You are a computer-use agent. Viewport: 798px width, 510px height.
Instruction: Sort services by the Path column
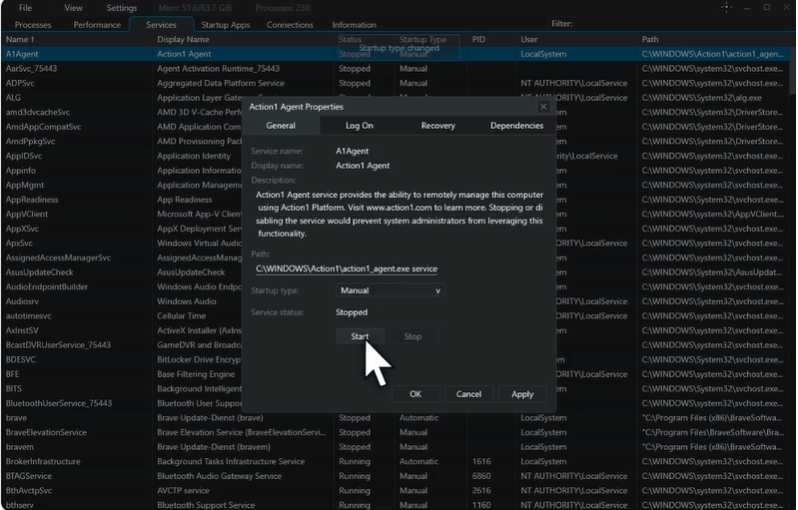pos(712,39)
